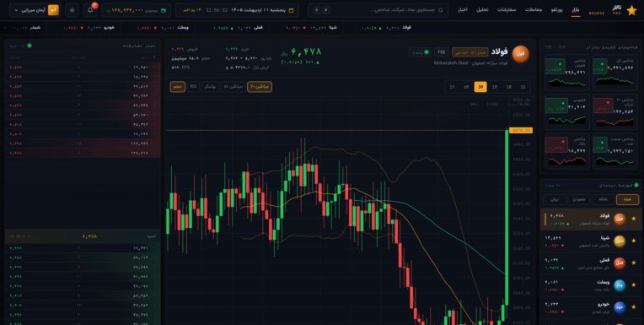The height and width of the screenshot is (325, 644).
Task: Click the orange فولاد symbol logo in chart header
Action: tap(520, 54)
